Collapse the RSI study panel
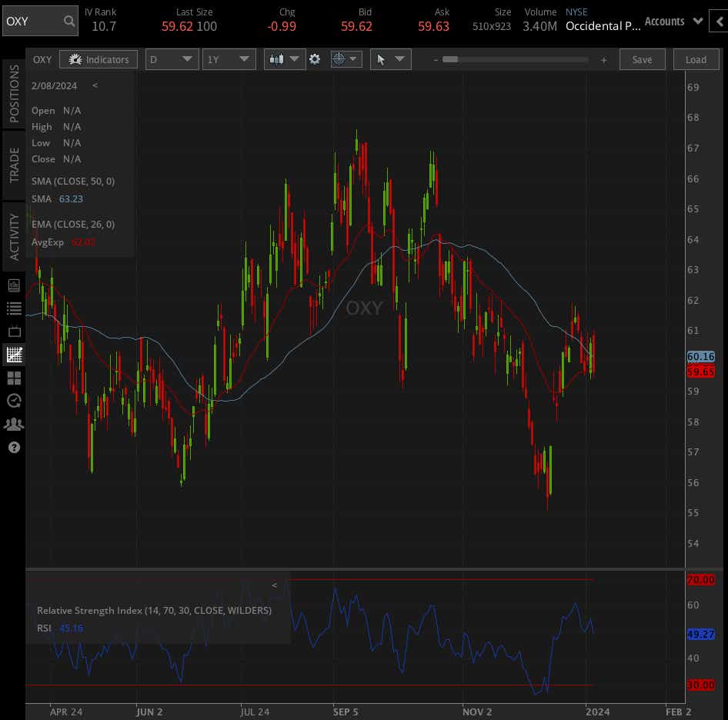 point(274,585)
